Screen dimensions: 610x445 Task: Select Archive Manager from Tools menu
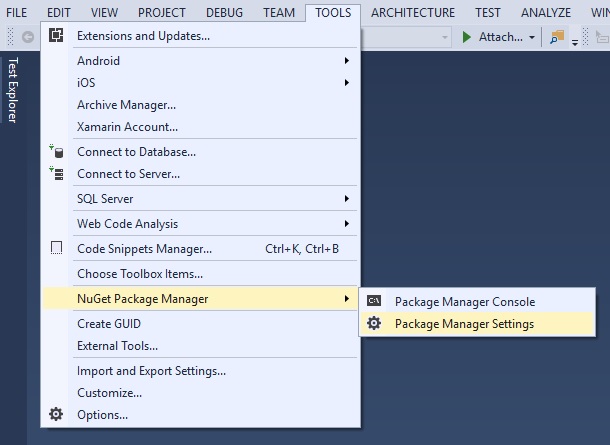click(127, 105)
